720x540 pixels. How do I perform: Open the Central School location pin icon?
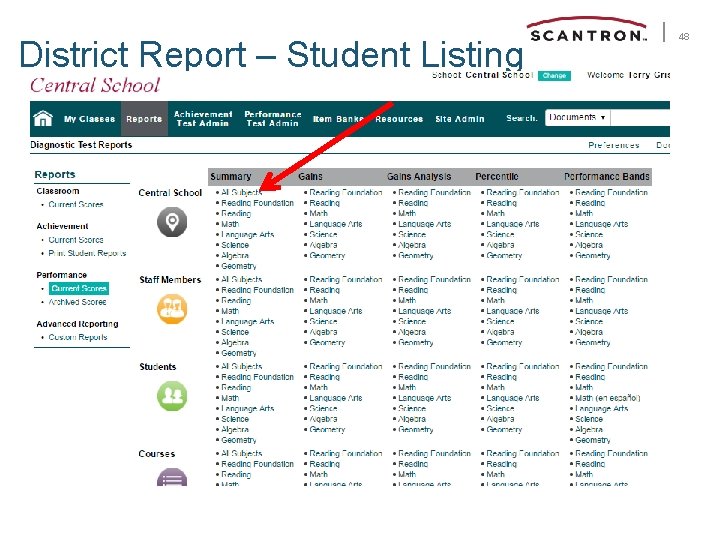[x=172, y=222]
